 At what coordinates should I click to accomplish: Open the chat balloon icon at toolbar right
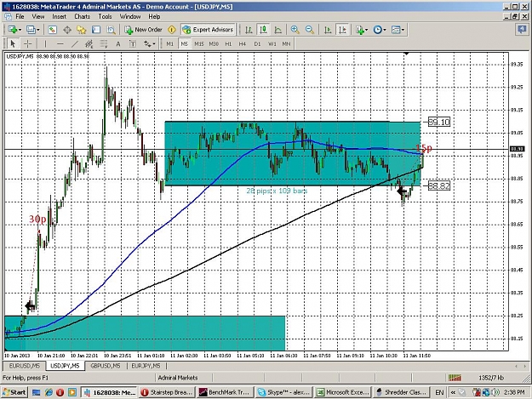coord(522,30)
